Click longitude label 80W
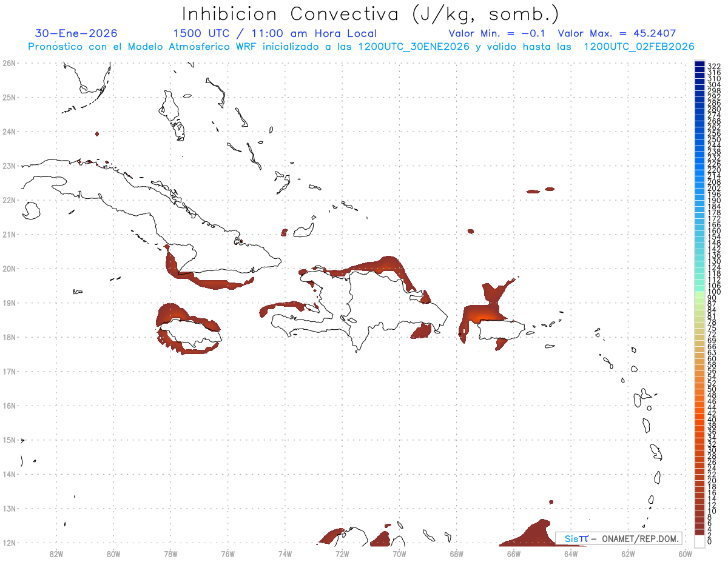The height and width of the screenshot is (562, 728). pos(113,554)
